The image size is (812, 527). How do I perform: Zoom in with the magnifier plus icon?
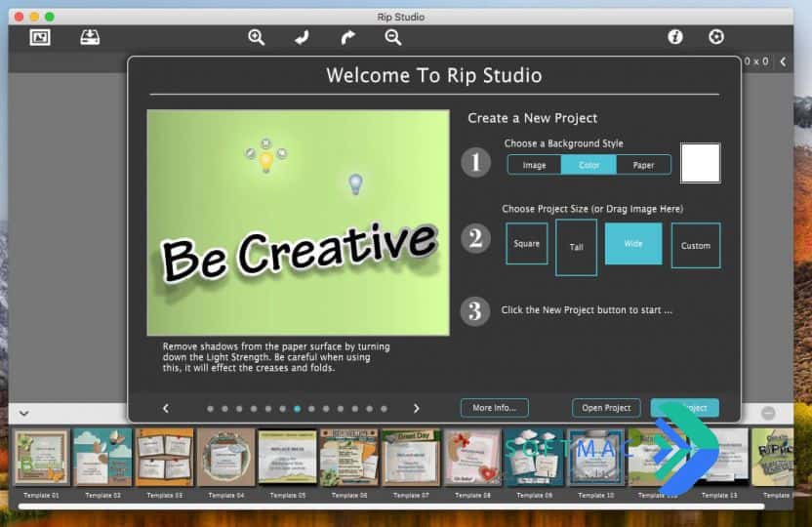coord(256,37)
